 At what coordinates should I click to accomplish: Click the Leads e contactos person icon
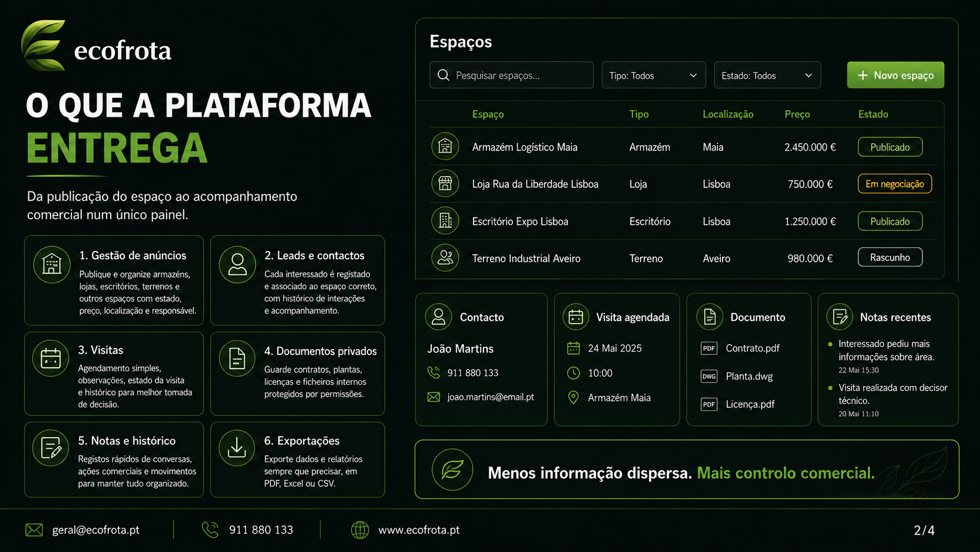point(237,265)
